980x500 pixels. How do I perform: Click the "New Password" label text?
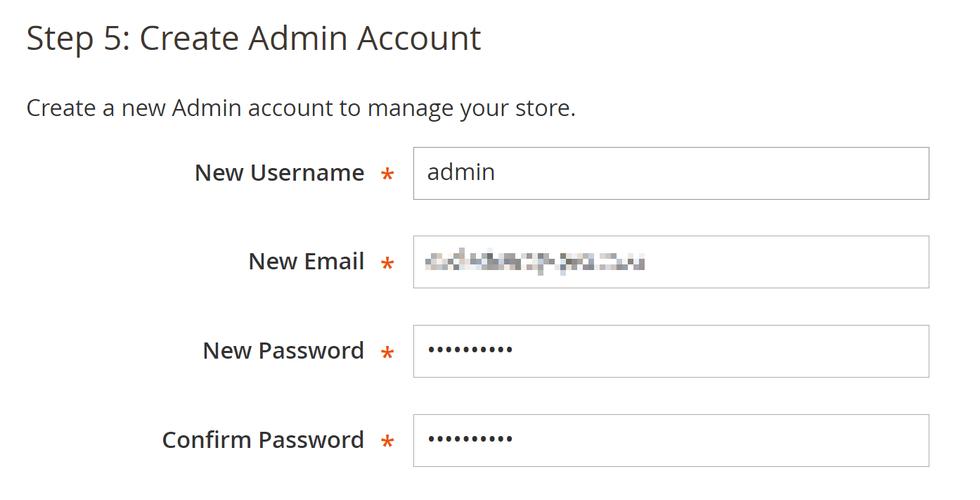(x=283, y=351)
